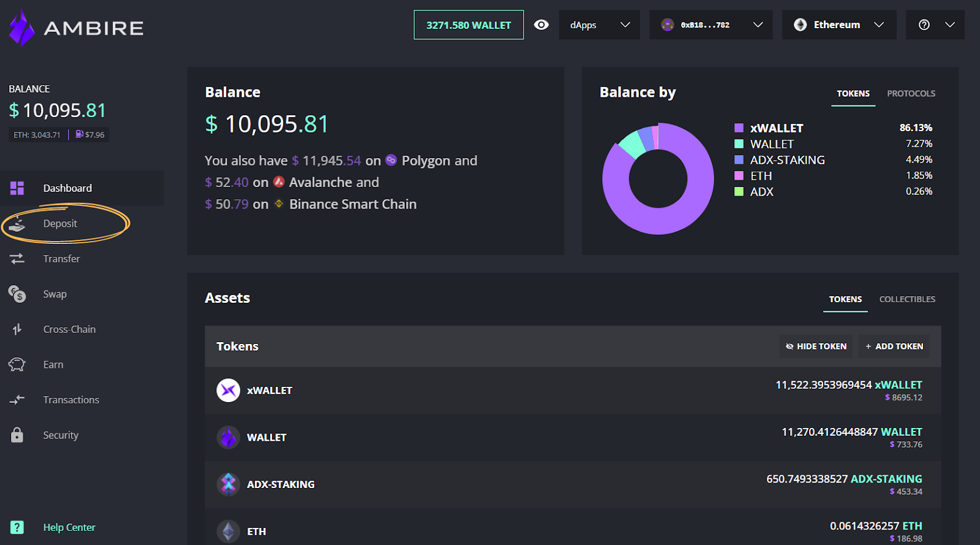Open the Help Center link
The image size is (980, 545).
(69, 527)
